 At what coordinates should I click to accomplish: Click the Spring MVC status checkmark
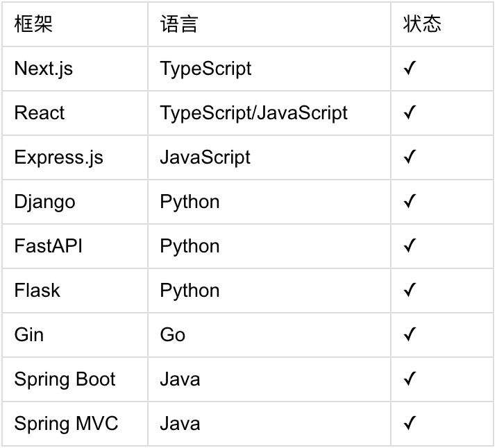point(410,422)
